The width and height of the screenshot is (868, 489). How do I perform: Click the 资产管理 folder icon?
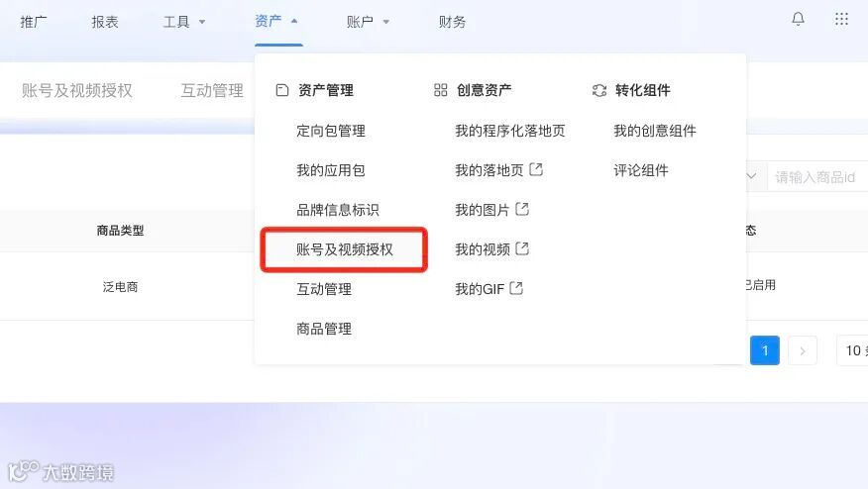click(282, 90)
